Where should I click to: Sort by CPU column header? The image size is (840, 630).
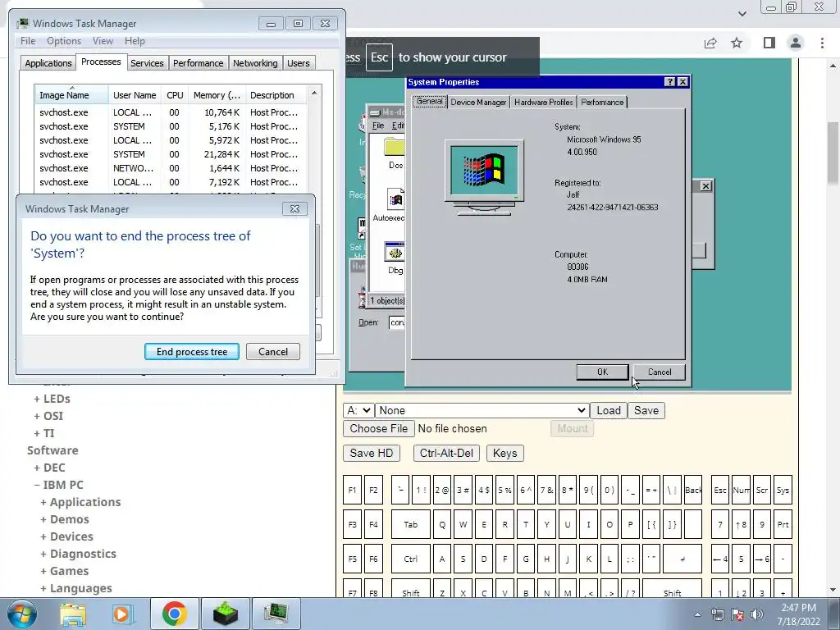pos(175,95)
